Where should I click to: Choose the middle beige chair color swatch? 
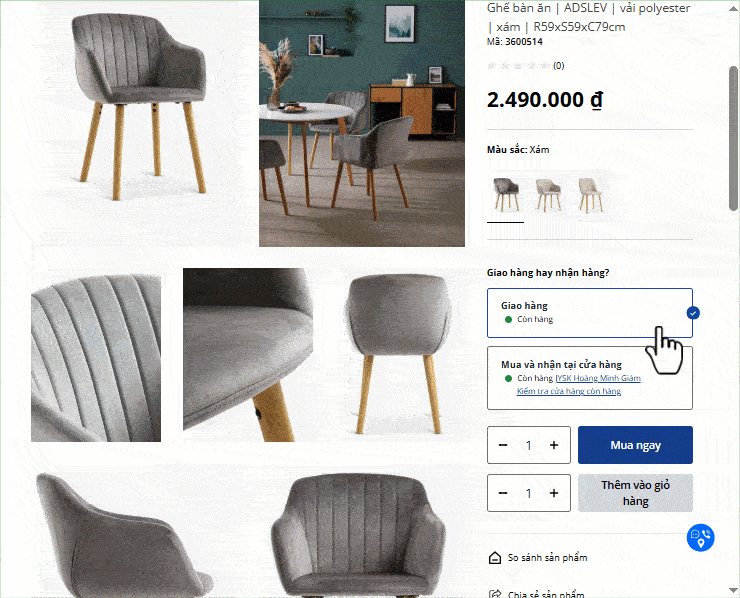click(x=548, y=194)
